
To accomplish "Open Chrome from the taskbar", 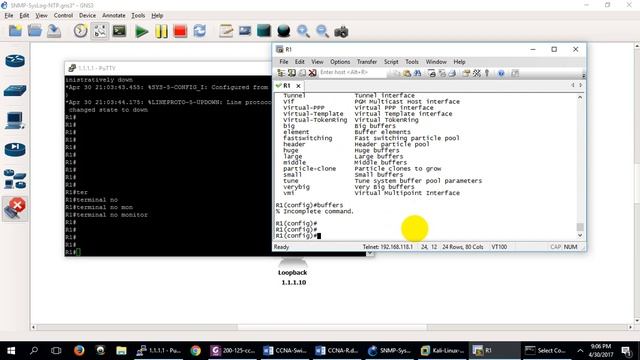I will click(196, 351).
